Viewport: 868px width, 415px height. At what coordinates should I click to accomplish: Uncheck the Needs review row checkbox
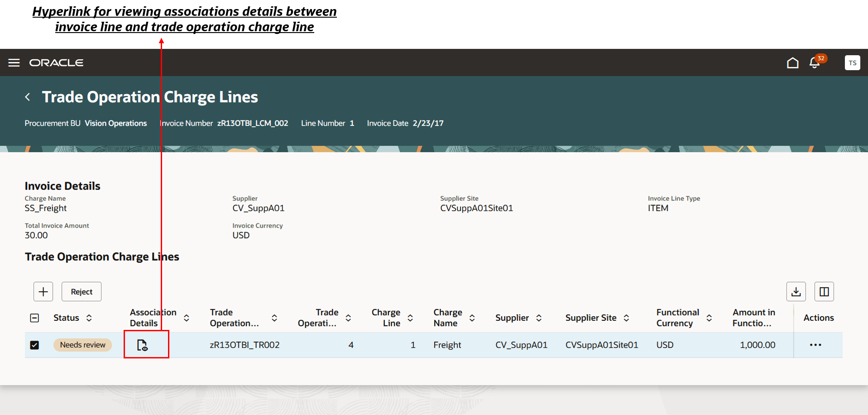pyautogui.click(x=34, y=345)
